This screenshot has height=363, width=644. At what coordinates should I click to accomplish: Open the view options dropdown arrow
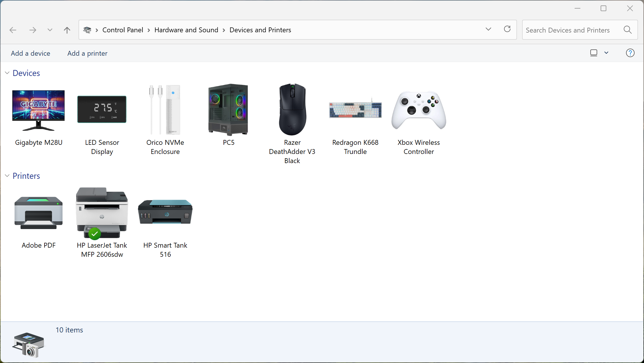[x=606, y=53]
